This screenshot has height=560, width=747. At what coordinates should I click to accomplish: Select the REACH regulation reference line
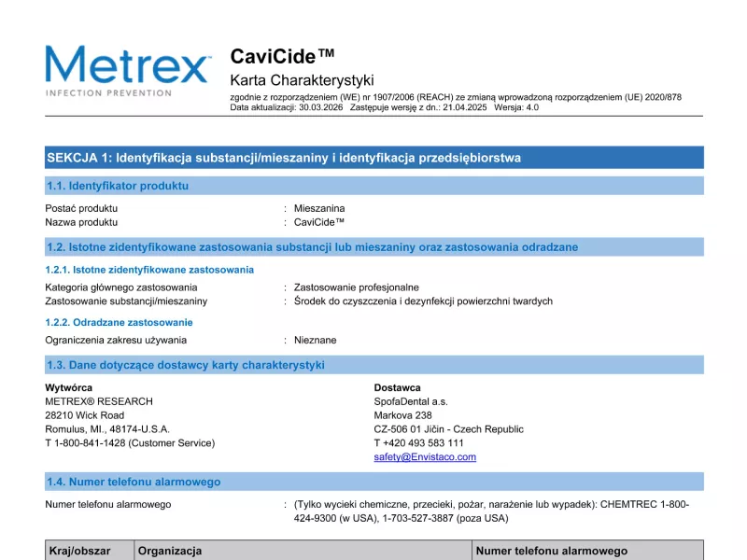456,97
